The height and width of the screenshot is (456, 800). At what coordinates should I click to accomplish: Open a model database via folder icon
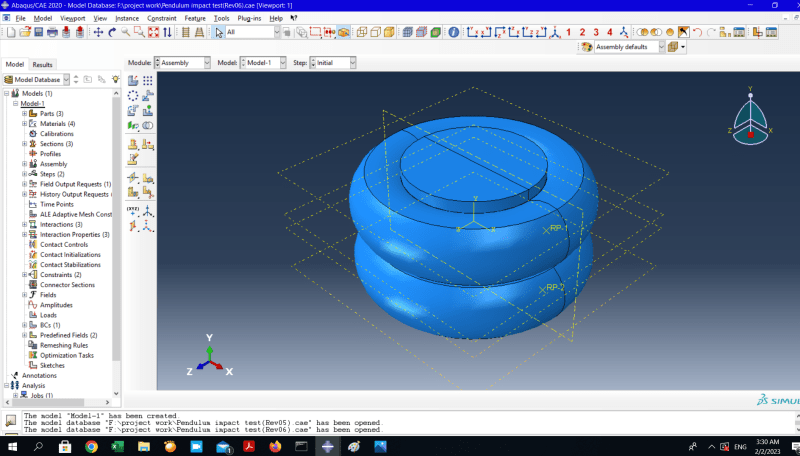pos(24,32)
